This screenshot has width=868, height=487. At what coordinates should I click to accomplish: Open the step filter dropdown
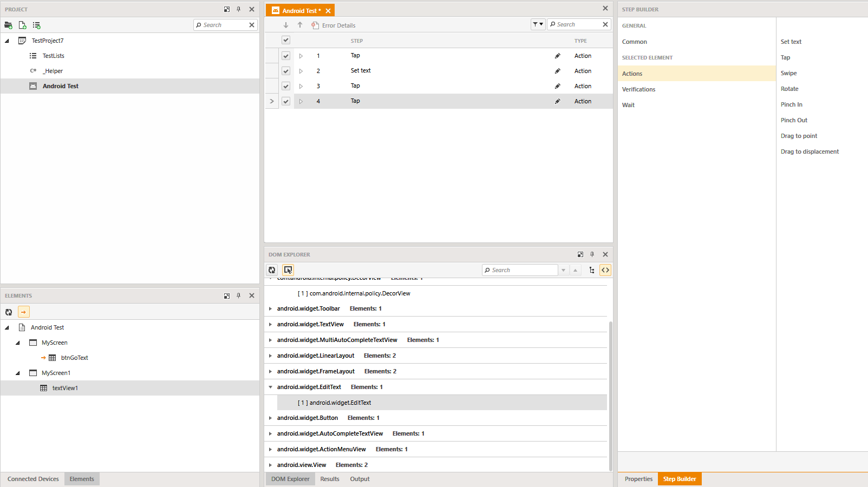538,24
